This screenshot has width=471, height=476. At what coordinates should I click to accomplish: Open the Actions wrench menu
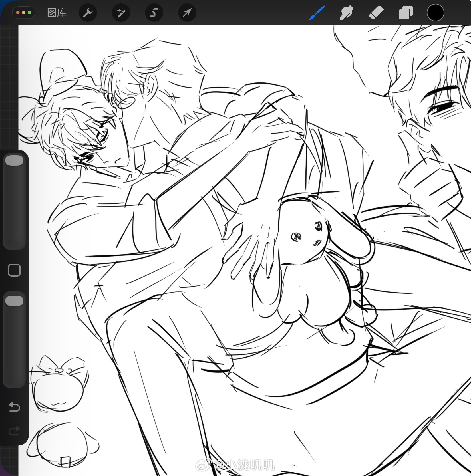click(88, 13)
